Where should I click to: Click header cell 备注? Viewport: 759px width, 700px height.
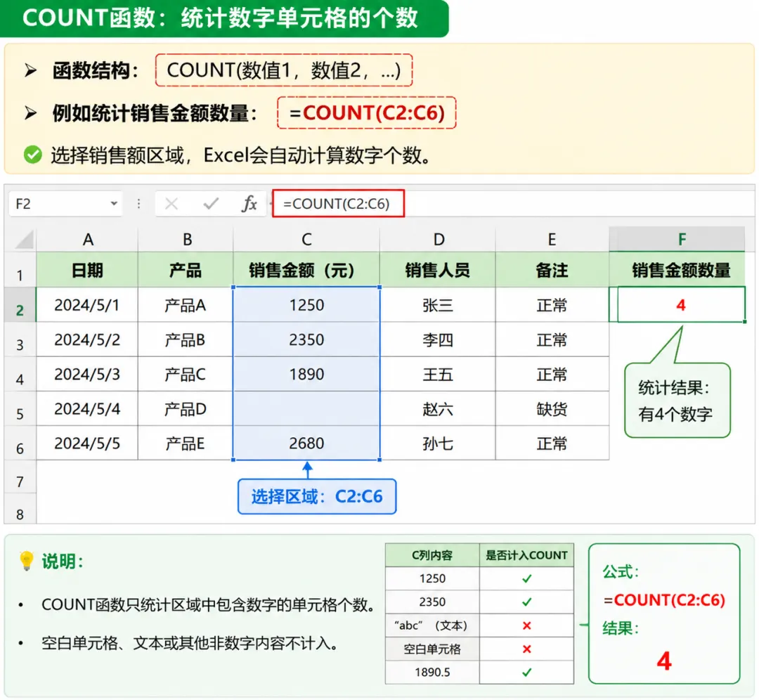[x=552, y=270]
